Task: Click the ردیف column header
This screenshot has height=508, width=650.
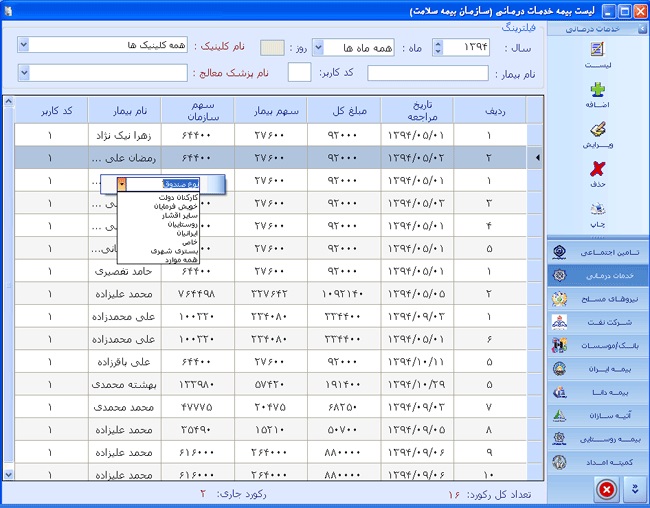Action: [490, 110]
